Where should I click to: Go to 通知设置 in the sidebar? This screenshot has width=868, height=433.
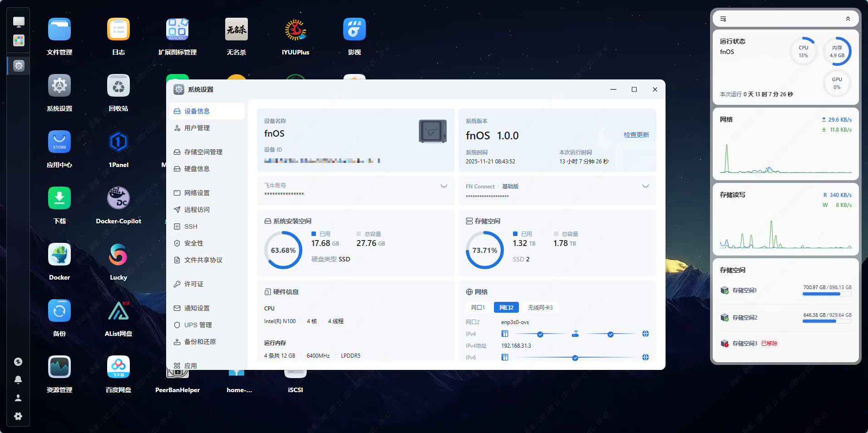coord(207,308)
